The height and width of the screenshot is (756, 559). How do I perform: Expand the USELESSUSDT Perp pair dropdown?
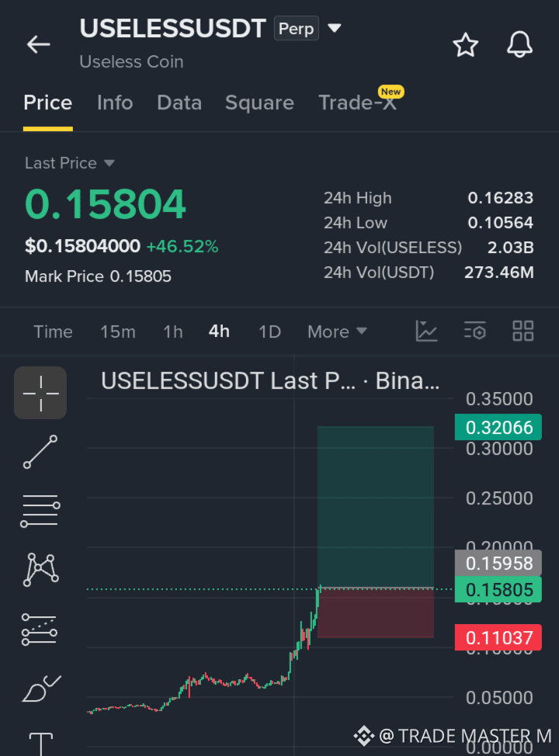[335, 28]
